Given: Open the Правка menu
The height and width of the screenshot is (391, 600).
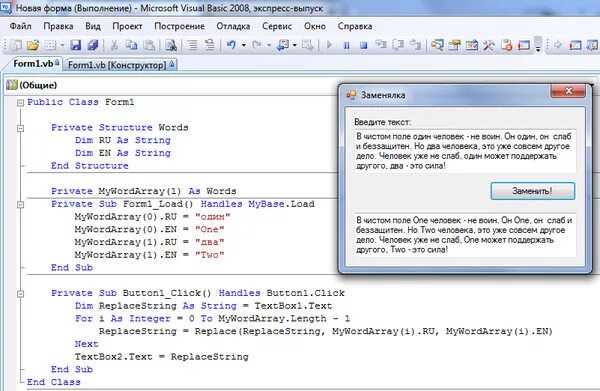Looking at the screenshot, I should pos(58,26).
